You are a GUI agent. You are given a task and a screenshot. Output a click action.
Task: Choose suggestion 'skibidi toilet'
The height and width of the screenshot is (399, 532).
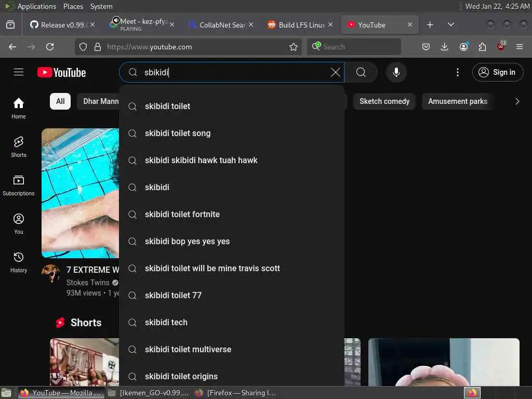tap(232, 106)
